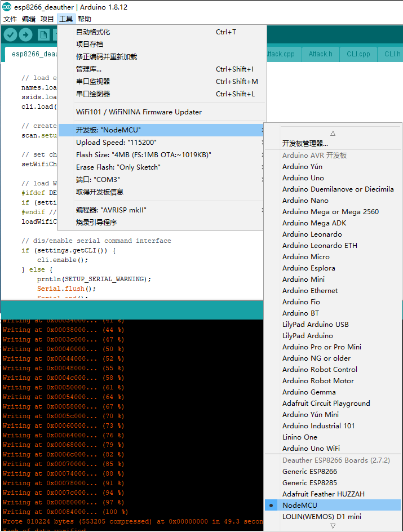Switch to the Attack.h tab
Image resolution: width=403 pixels, height=532 pixels.
[320, 54]
